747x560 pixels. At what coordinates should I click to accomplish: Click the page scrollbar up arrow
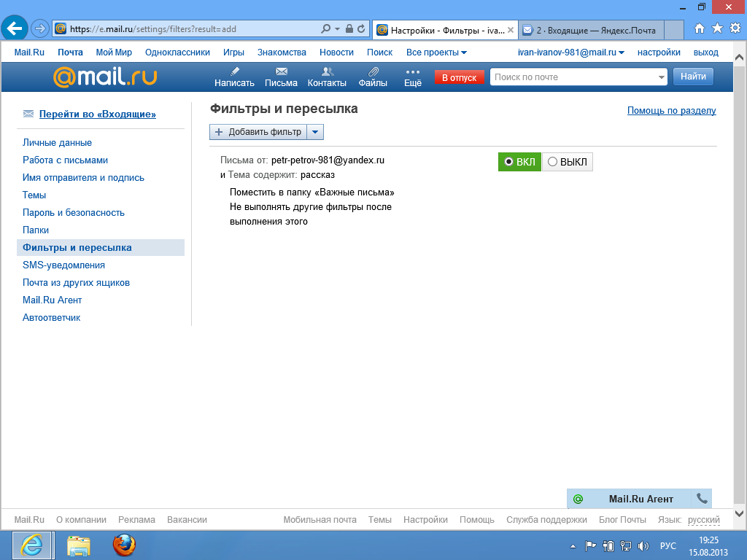739,57
